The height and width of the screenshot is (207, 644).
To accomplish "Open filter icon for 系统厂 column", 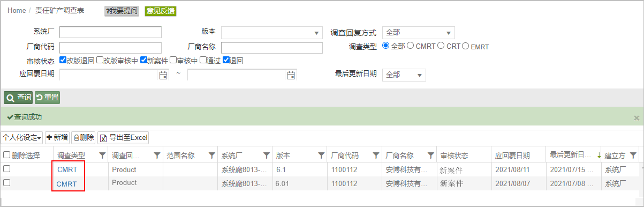I will 266,156.
